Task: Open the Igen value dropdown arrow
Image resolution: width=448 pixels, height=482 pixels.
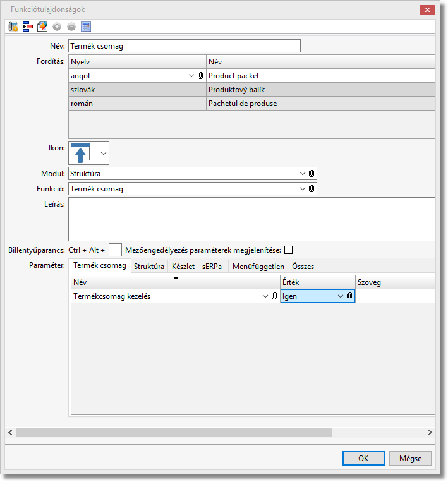Action: coord(341,296)
